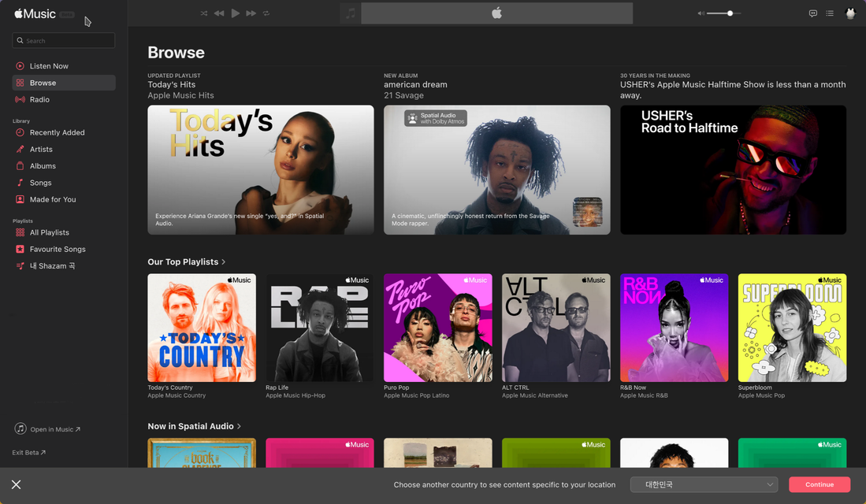This screenshot has height=504, width=866.
Task: Open the ALT CTRL playlist cover
Action: [x=556, y=328]
